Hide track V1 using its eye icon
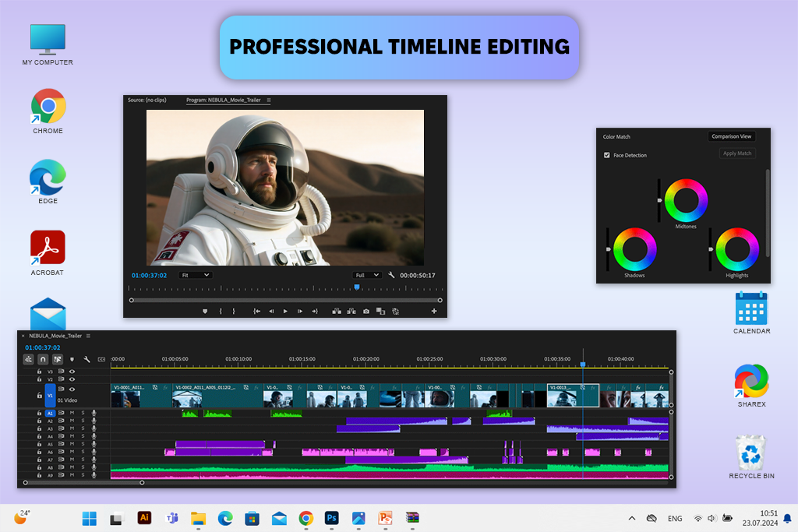Viewport: 798px width, 532px height. 72,389
